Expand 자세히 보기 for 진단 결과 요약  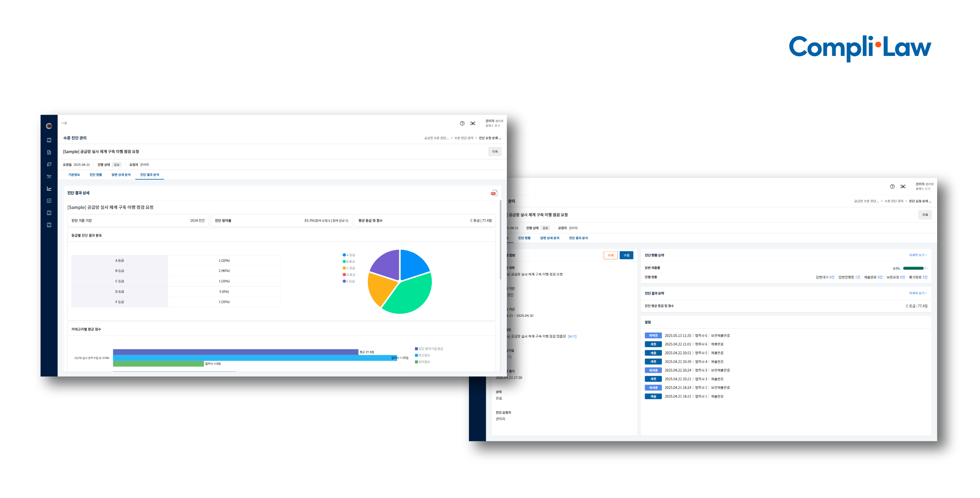click(x=918, y=293)
